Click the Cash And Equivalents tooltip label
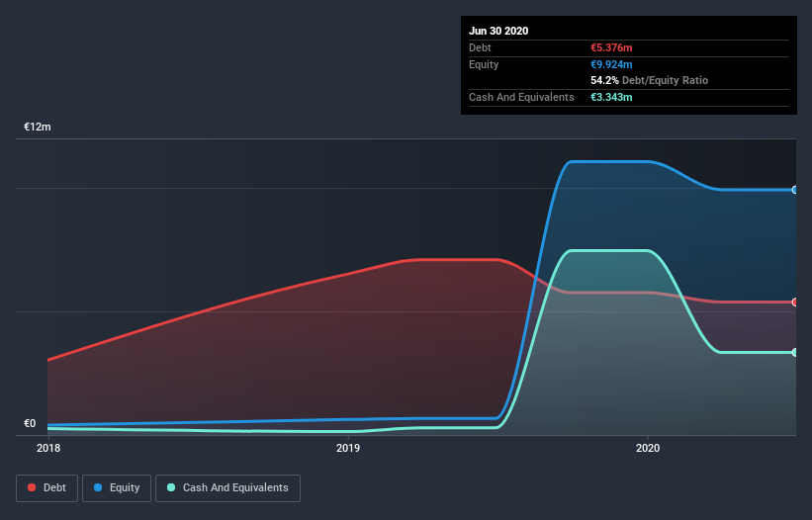Viewport: 812px width, 520px height. [521, 97]
